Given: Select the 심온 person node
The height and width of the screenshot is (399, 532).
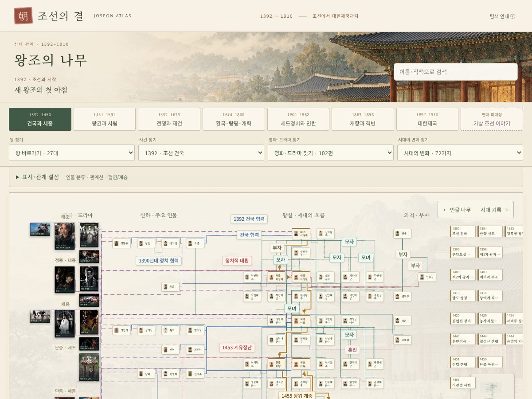Looking at the screenshot, I should click(403, 321).
